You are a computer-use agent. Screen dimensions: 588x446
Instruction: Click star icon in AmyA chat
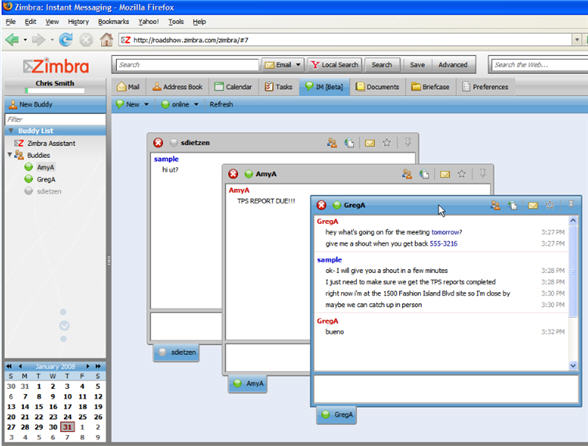[462, 174]
